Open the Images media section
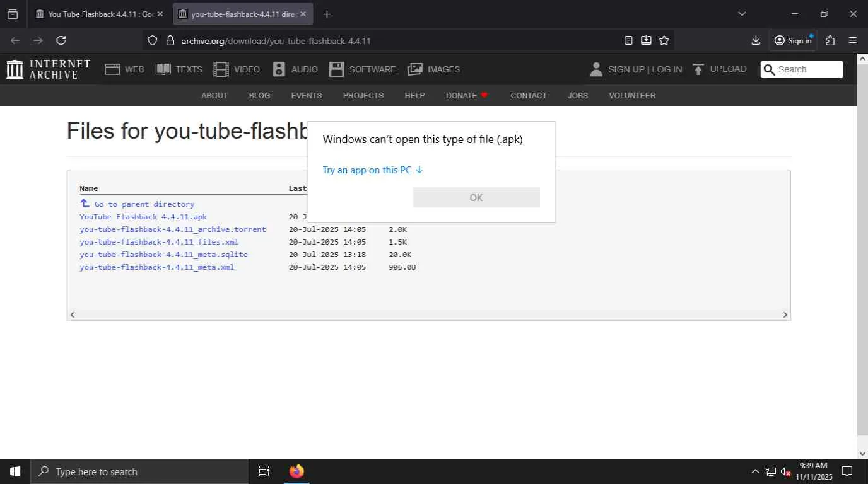 (434, 69)
